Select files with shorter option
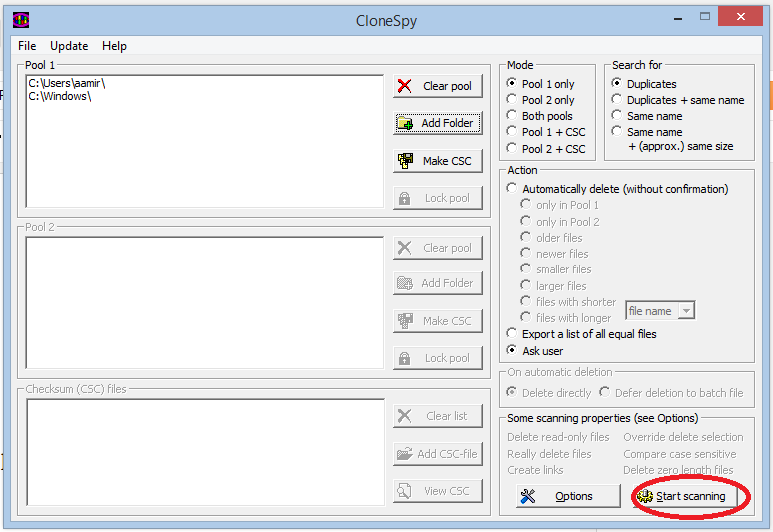This screenshot has width=773, height=532. (x=569, y=302)
